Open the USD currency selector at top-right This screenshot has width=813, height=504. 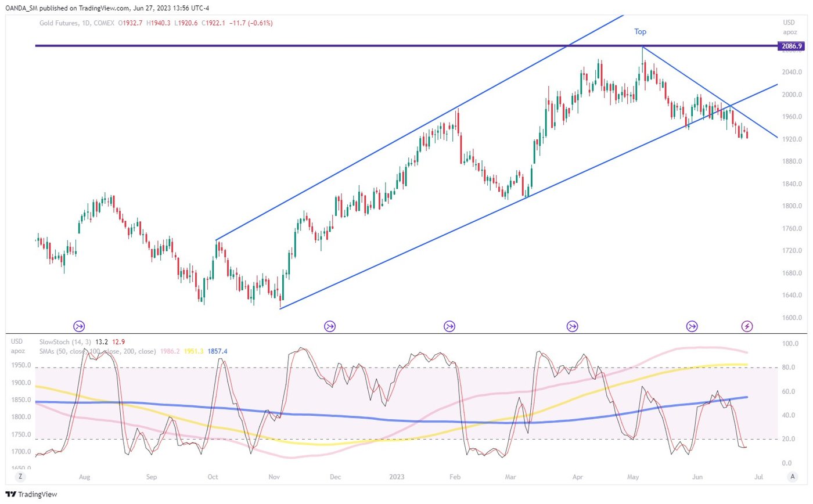pyautogui.click(x=789, y=23)
